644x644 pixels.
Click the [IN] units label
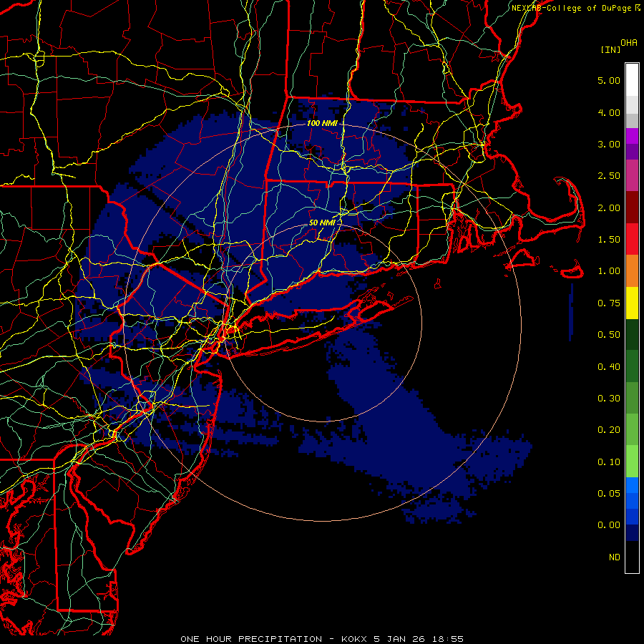click(x=610, y=49)
